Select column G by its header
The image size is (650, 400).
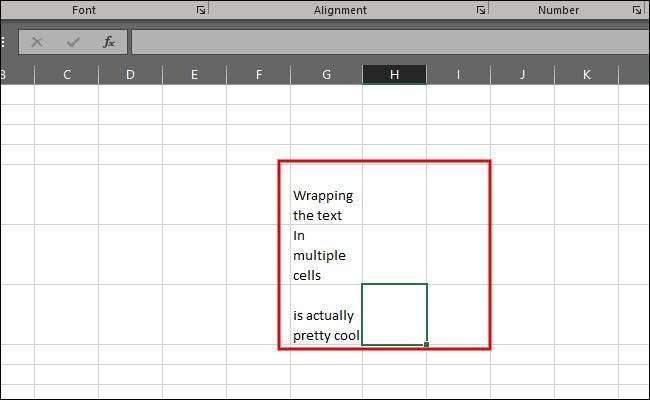[327, 74]
